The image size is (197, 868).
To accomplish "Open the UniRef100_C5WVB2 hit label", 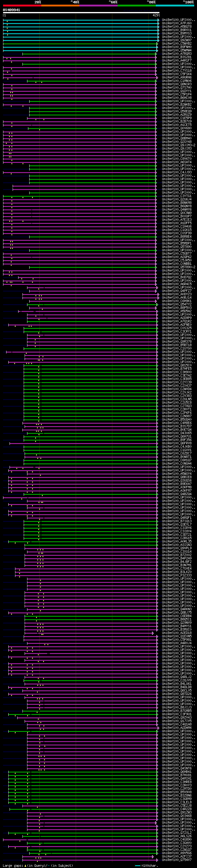I will click(x=177, y=43).
